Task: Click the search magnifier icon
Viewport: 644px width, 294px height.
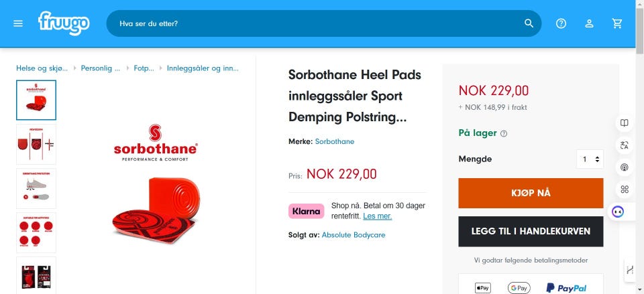Action: click(529, 23)
